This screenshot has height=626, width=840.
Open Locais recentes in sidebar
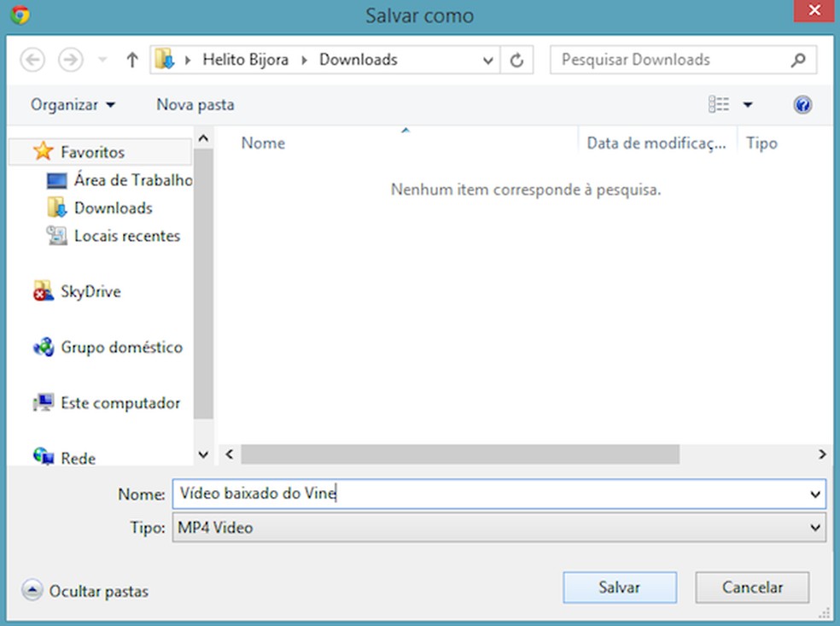pyautogui.click(x=127, y=236)
